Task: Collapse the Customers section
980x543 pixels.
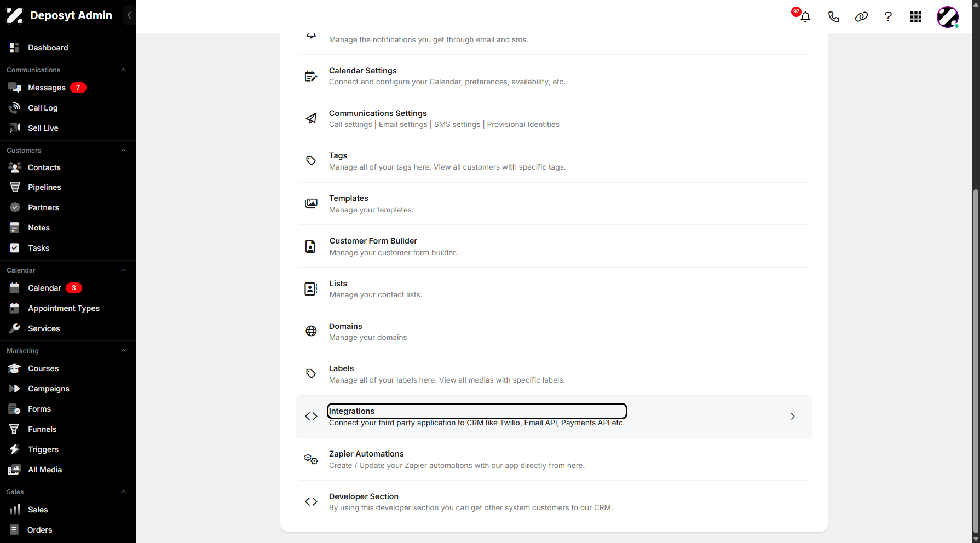Action: (124, 151)
